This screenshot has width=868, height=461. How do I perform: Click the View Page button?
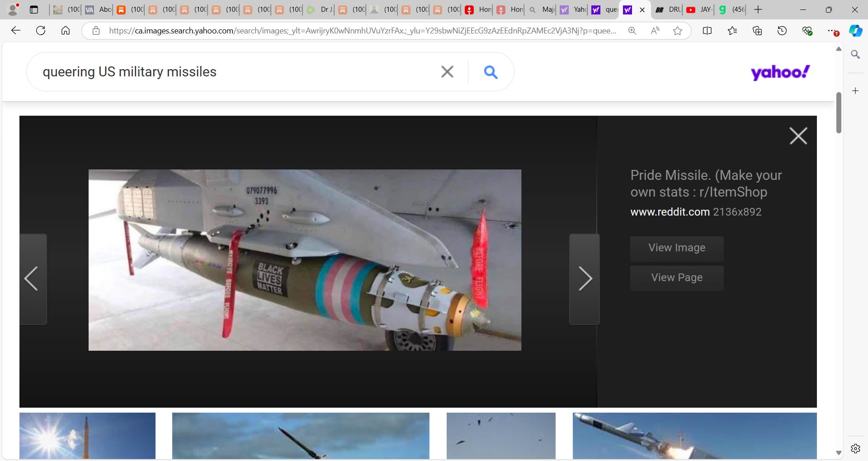point(677,278)
